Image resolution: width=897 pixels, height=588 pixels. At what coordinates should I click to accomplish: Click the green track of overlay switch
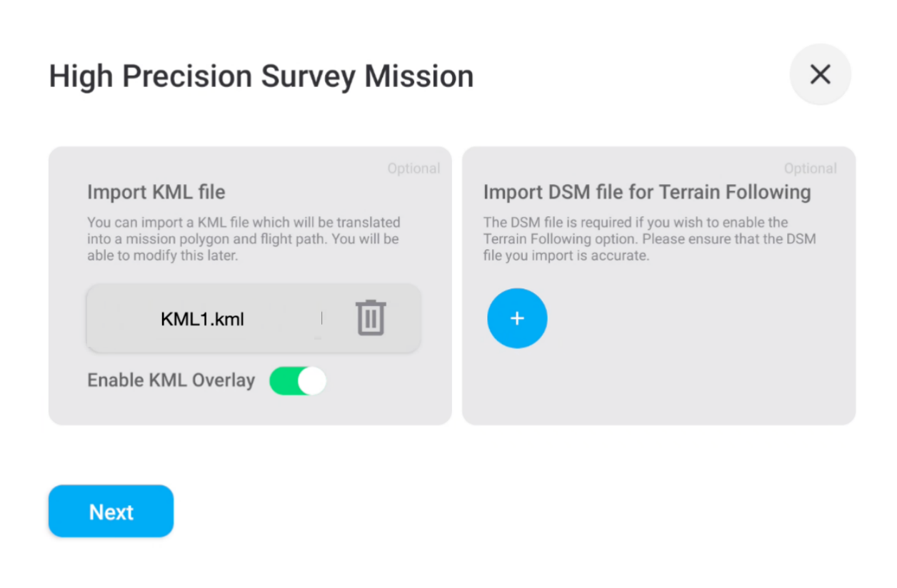tap(283, 381)
